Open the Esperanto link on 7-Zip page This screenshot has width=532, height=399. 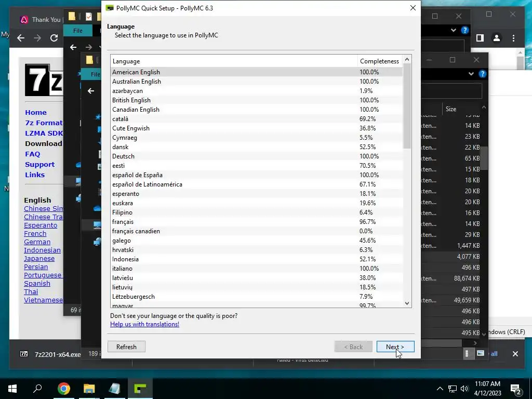click(x=41, y=225)
